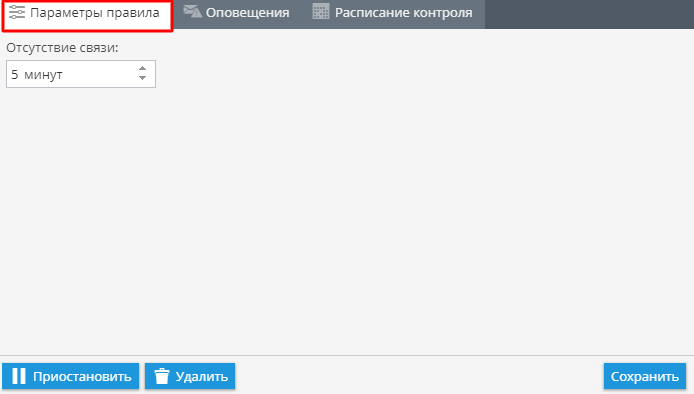This screenshot has height=394, width=694.
Task: Switch to the Оповещения tab
Action: (238, 13)
